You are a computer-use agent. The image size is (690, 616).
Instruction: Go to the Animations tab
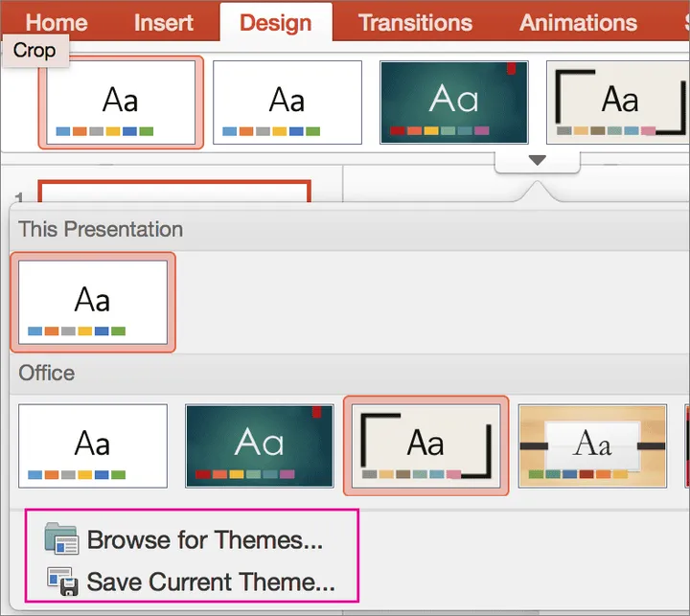[x=578, y=22]
